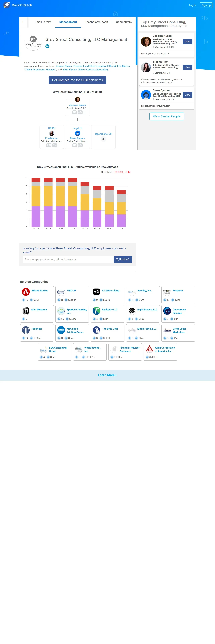The image size is (215, 644).
Task: Open the MediaForce, LLC company link
Action: [x=147, y=329]
